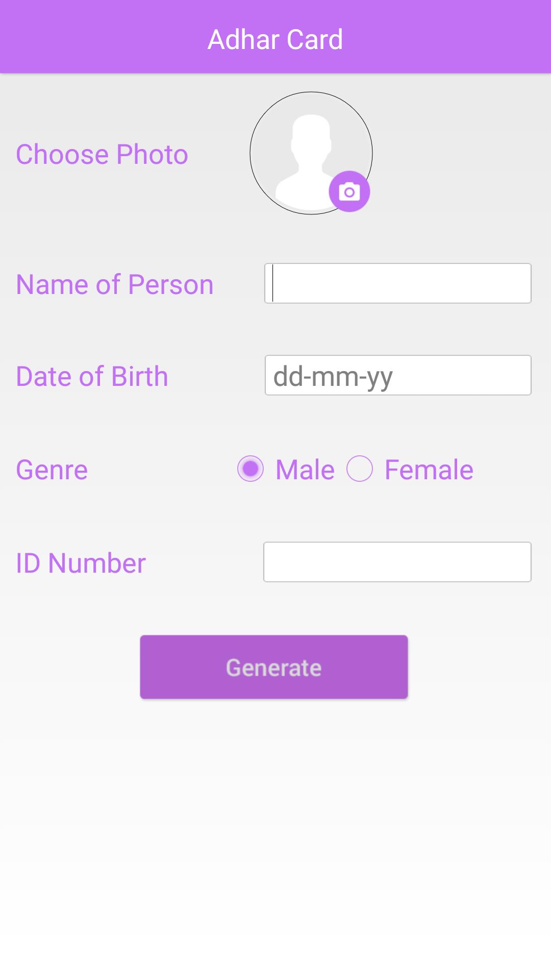The width and height of the screenshot is (551, 980).
Task: Select the Female radio button
Action: click(x=360, y=469)
